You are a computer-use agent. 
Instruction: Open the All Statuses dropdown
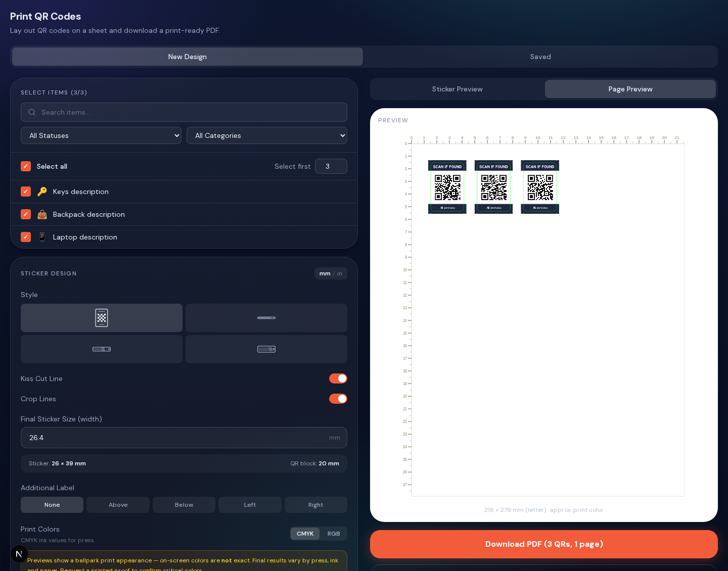tap(101, 135)
